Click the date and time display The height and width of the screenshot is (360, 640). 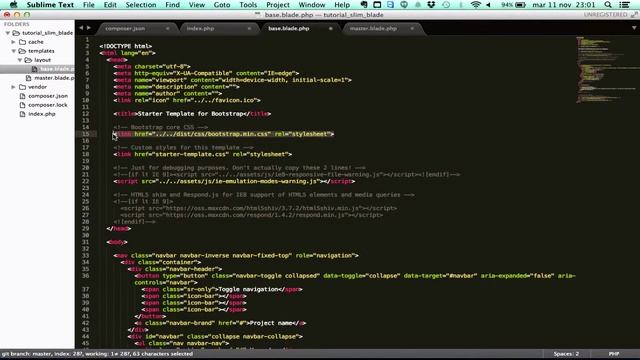point(564,5)
